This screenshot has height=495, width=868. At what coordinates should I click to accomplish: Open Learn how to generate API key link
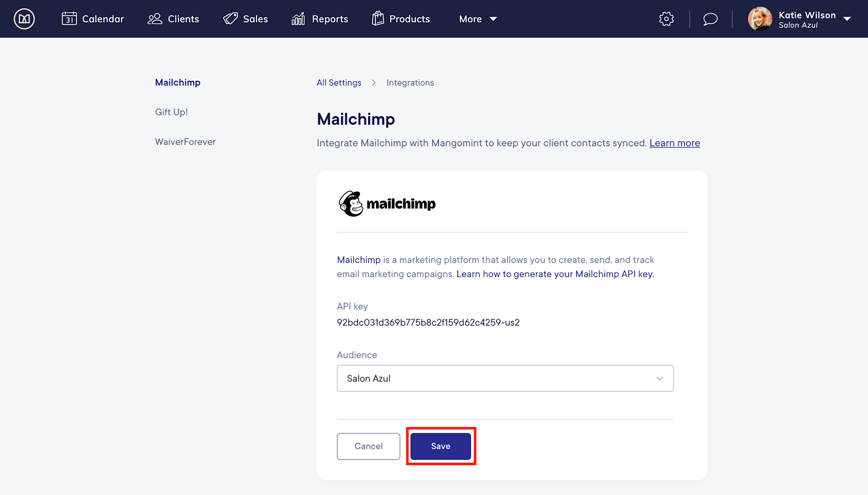(x=555, y=274)
